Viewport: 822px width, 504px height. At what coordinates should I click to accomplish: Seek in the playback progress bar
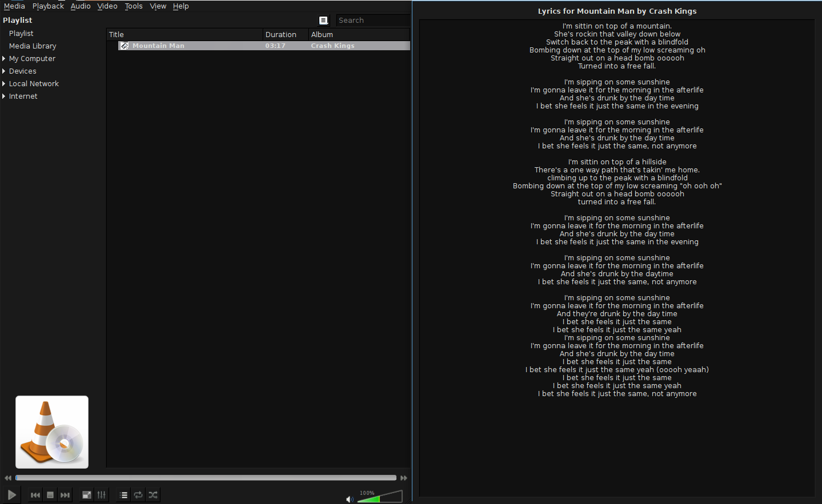(206, 478)
